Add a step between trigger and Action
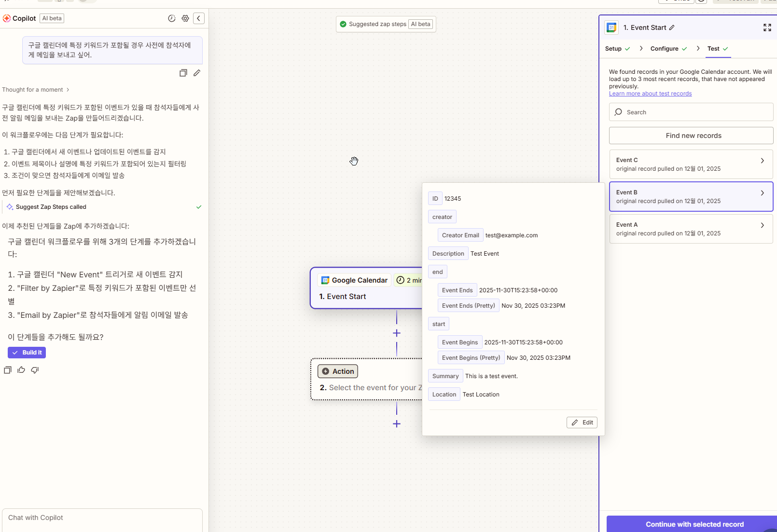 click(397, 333)
